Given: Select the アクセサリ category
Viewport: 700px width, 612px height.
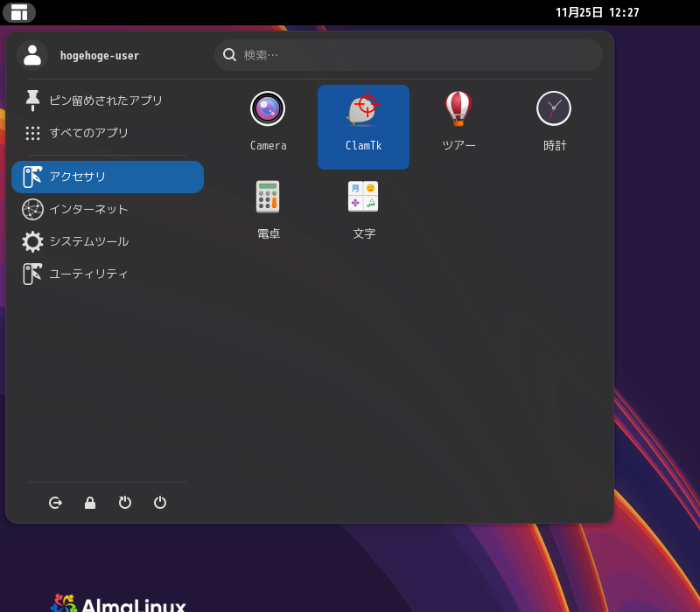Looking at the screenshot, I should (108, 177).
